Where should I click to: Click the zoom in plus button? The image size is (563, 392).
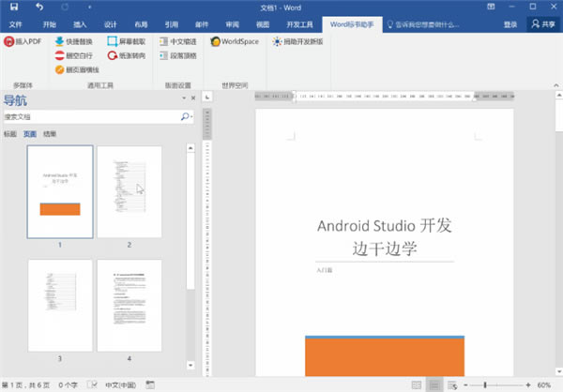(528, 385)
